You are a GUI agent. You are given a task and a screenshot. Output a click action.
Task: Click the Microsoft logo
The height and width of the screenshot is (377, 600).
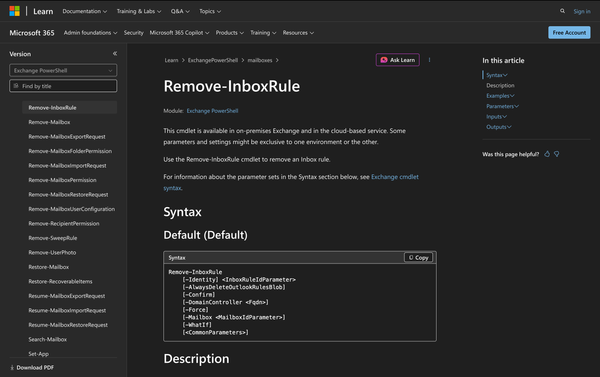[15, 11]
